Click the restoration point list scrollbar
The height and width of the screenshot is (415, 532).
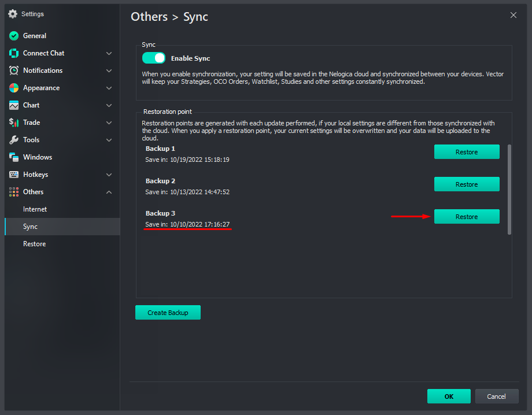coord(509,190)
